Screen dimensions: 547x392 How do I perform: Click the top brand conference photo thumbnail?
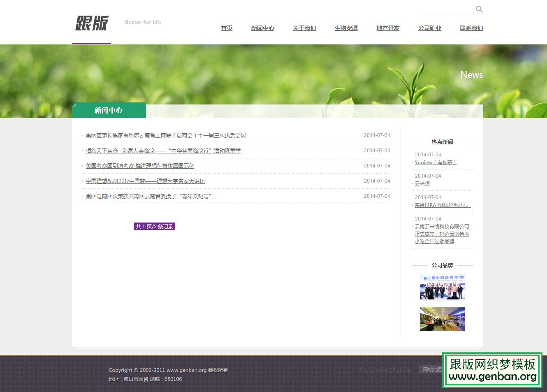point(442,287)
